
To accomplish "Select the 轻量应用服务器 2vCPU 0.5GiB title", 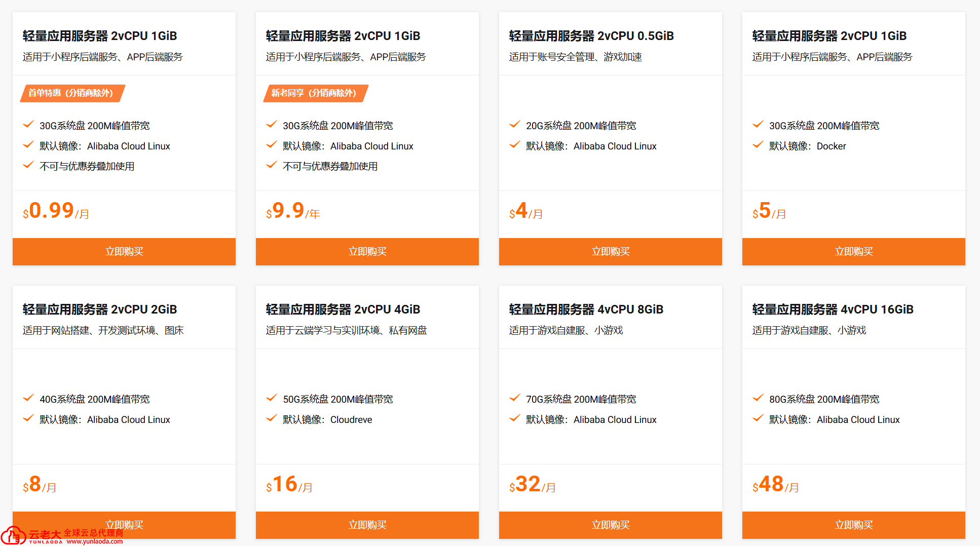I will coord(591,36).
